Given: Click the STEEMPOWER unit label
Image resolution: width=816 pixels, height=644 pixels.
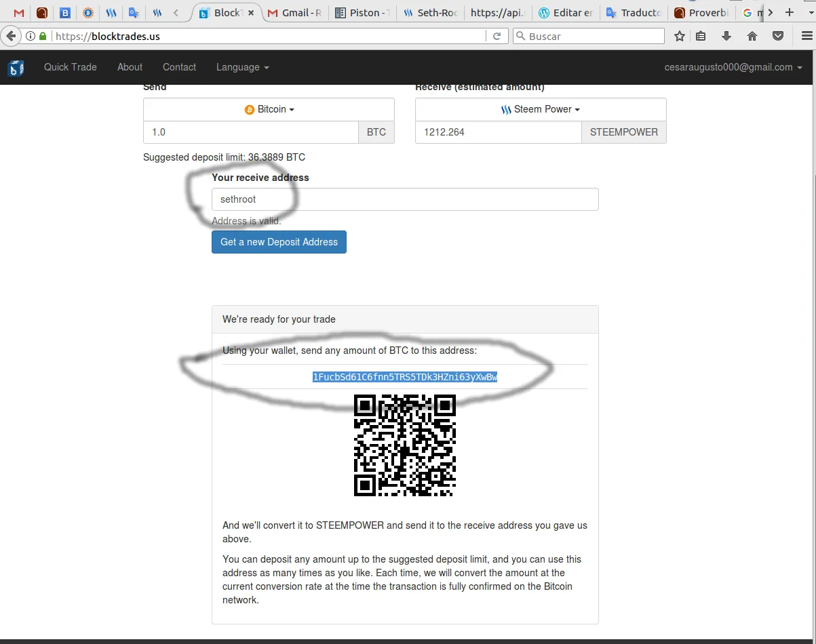Looking at the screenshot, I should click(x=624, y=132).
